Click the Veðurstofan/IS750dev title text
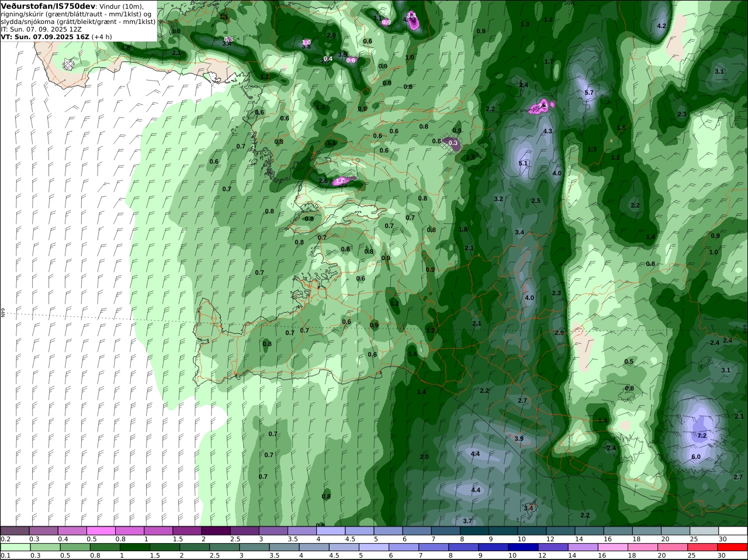Image resolution: width=748 pixels, height=560 pixels. click(49, 6)
